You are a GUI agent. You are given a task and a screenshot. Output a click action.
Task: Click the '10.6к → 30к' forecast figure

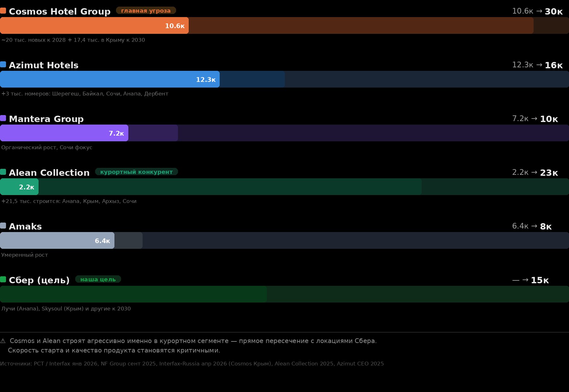[537, 11]
